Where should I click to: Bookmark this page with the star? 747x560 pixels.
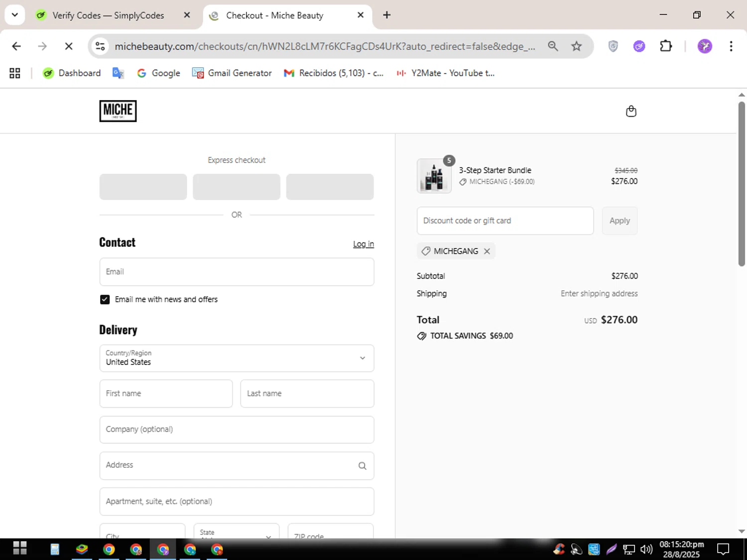577,46
